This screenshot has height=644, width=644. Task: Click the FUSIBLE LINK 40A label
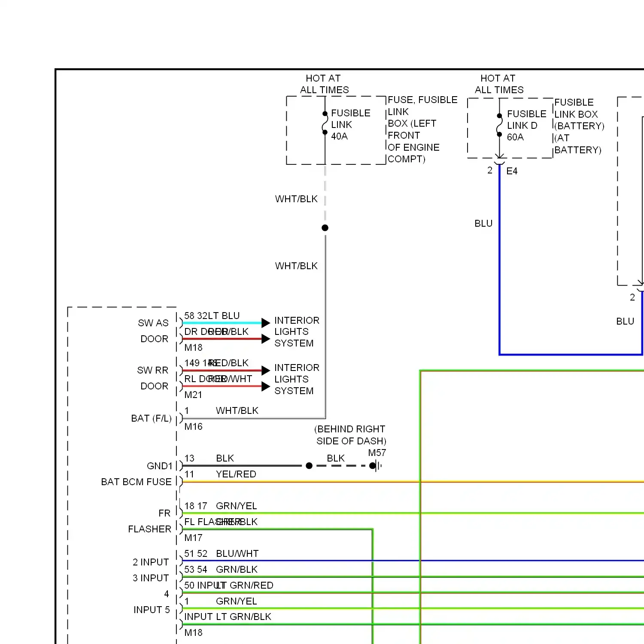tap(350, 125)
